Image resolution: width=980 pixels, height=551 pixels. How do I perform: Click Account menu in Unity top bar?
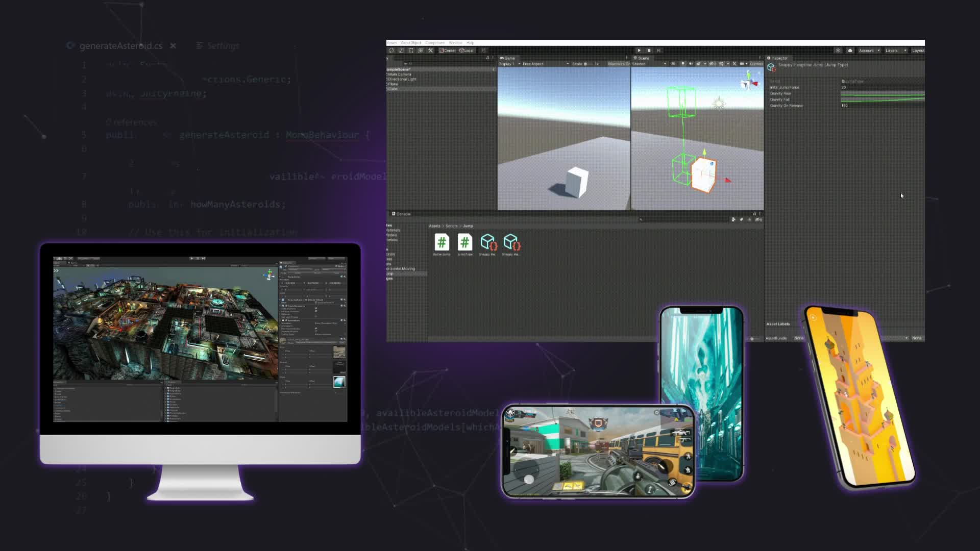click(x=868, y=51)
